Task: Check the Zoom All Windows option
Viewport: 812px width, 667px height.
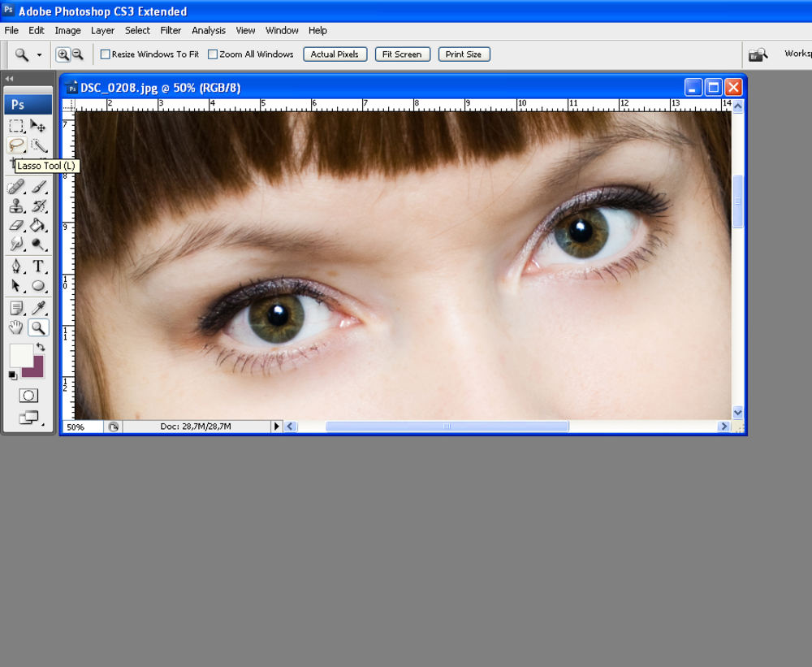Action: (213, 54)
